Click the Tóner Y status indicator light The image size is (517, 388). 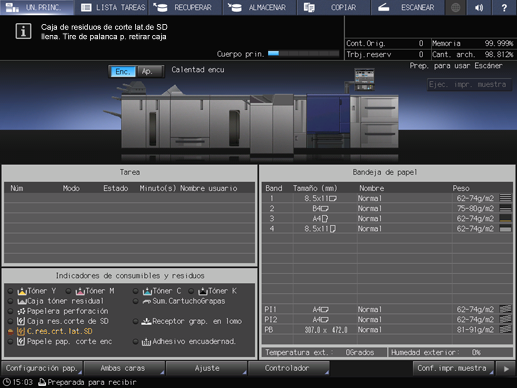click(x=10, y=291)
